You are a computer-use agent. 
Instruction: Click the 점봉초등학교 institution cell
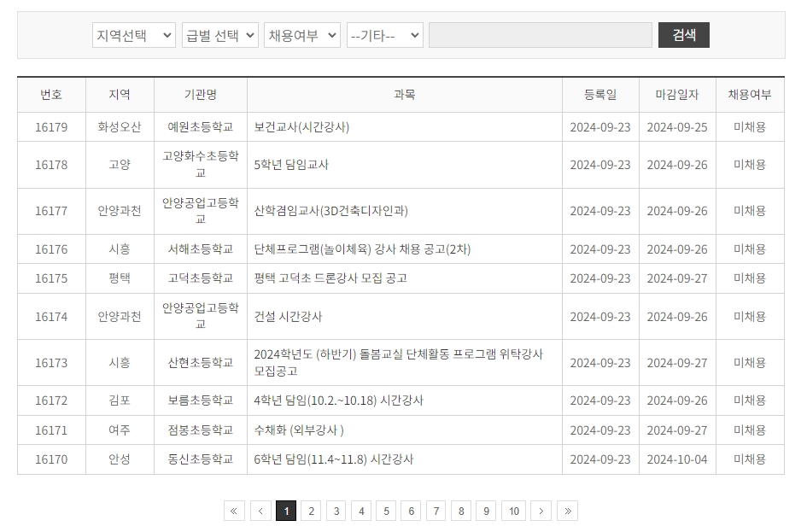200,430
